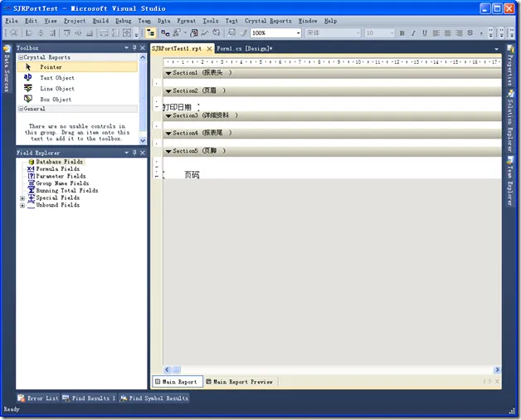Click the Bold formatting button

[x=402, y=33]
